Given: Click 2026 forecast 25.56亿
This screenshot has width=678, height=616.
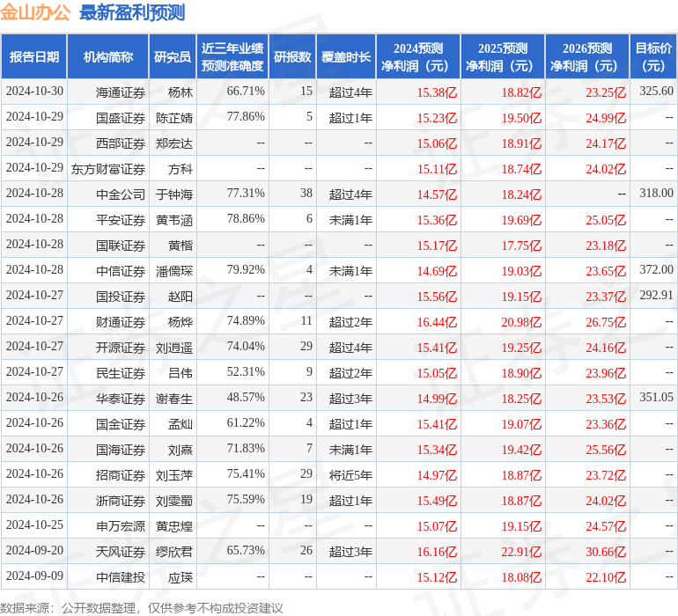Looking at the screenshot, I should click(606, 450).
